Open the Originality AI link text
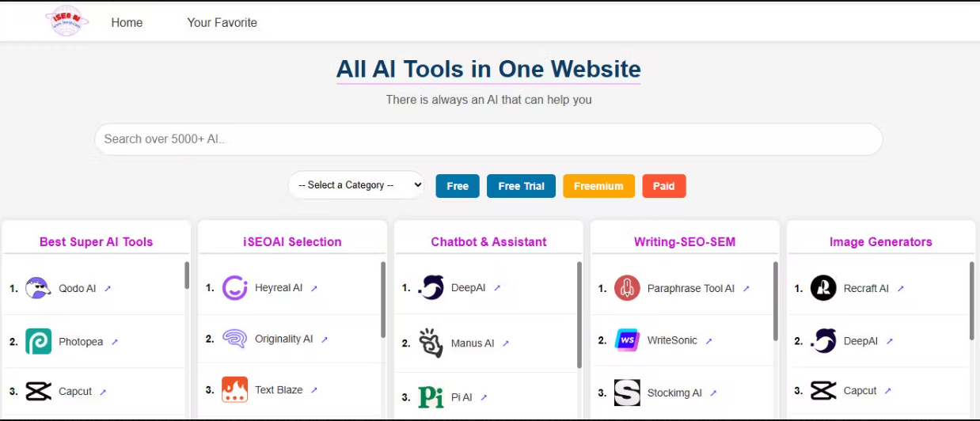The height and width of the screenshot is (421, 980). coord(283,339)
